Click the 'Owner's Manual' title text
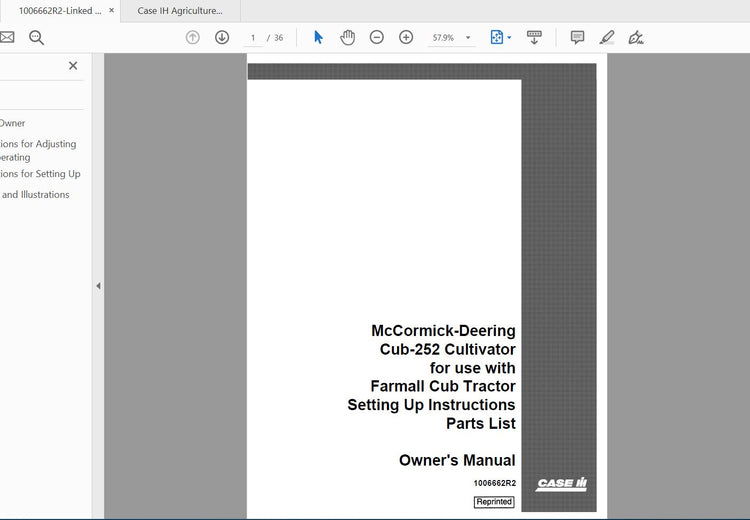750x520 pixels. (x=457, y=460)
